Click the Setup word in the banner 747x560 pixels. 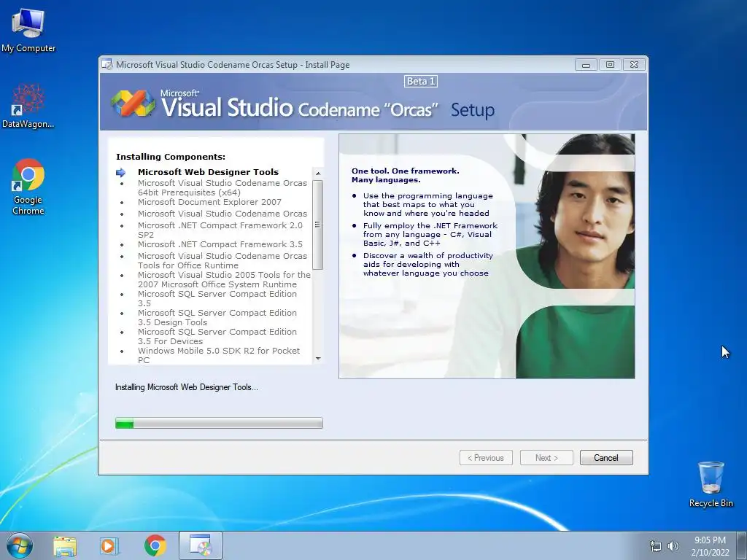tap(473, 109)
